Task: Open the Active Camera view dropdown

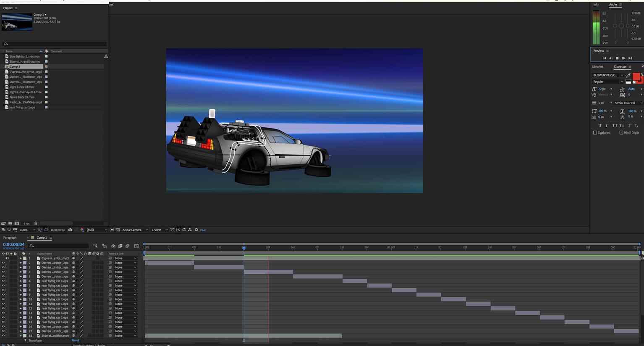Action: click(x=135, y=230)
